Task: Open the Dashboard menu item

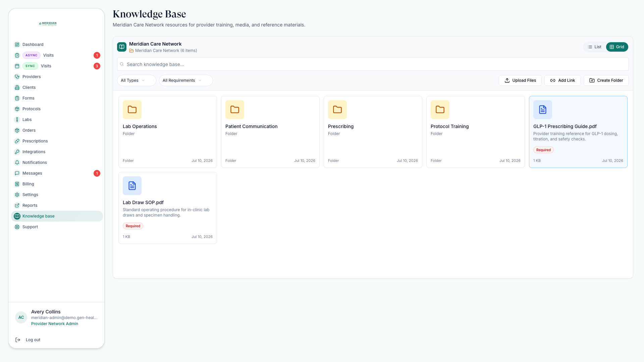Action: [x=57, y=45]
